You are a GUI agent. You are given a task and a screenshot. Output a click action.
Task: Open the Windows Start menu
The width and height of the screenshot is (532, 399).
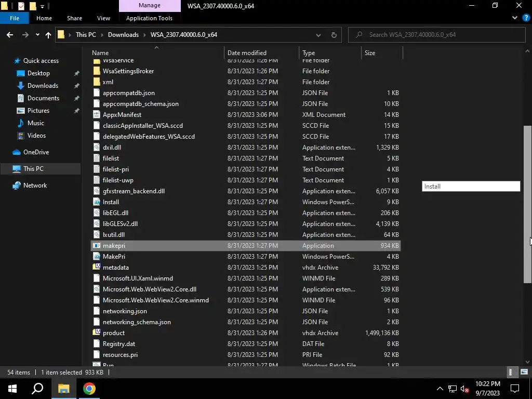coord(12,389)
